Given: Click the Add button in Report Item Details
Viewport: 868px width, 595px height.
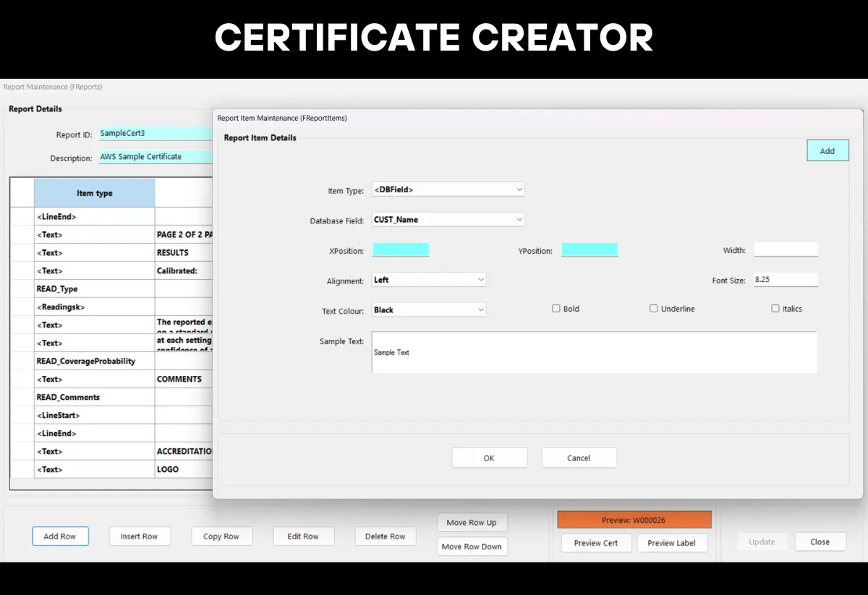Looking at the screenshot, I should [x=827, y=150].
